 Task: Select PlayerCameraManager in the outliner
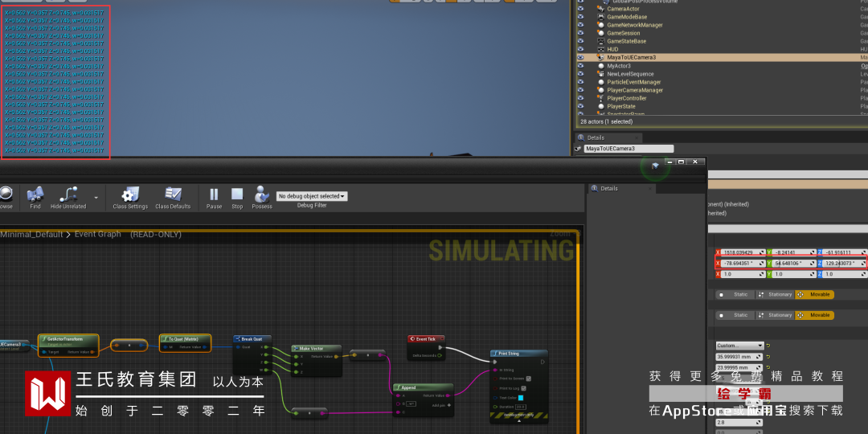tap(635, 90)
